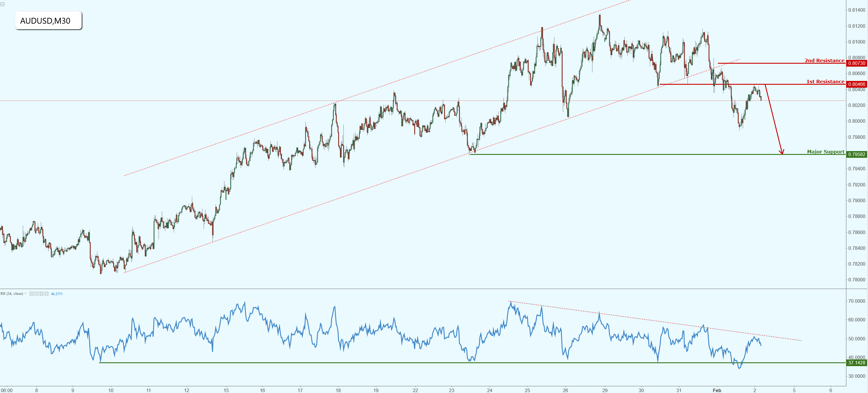Click the 37.1428 green RSI level tag
Screen dimensions: 868x393
tap(856, 363)
